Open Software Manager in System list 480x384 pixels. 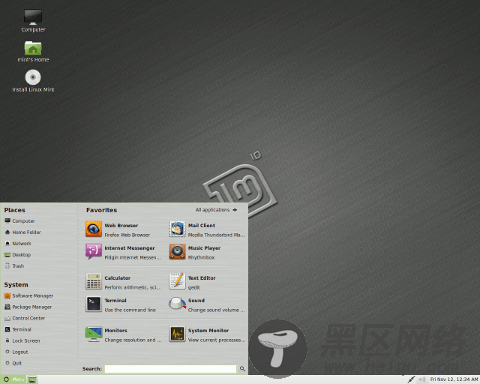pyautogui.click(x=29, y=296)
